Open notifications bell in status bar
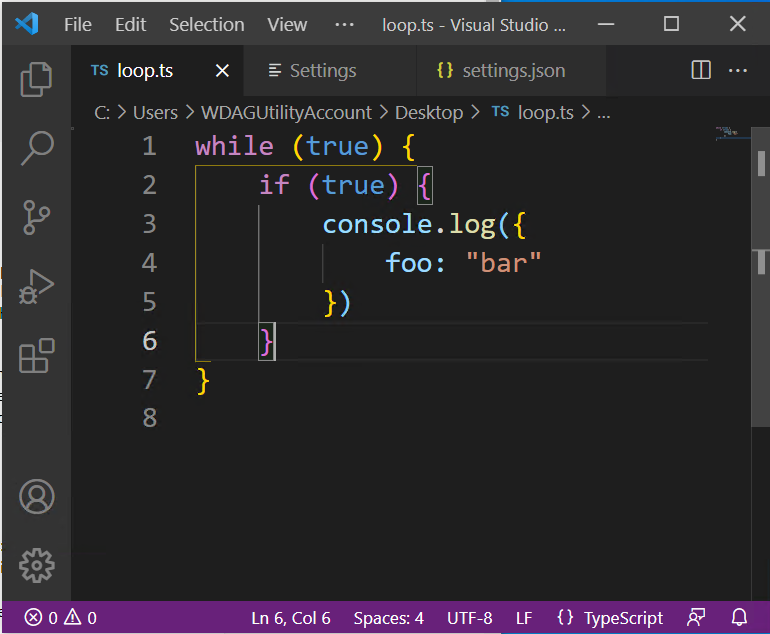This screenshot has width=770, height=634. 740,618
